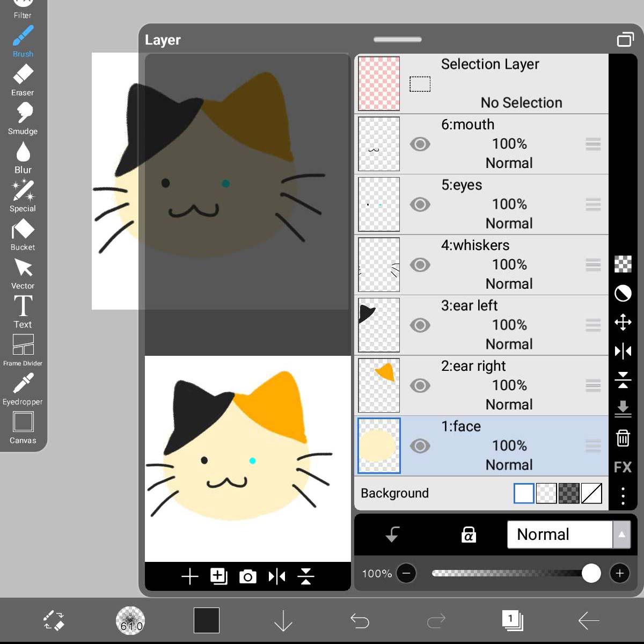Select the ear left layer thumbnail
The width and height of the screenshot is (644, 644).
378,325
